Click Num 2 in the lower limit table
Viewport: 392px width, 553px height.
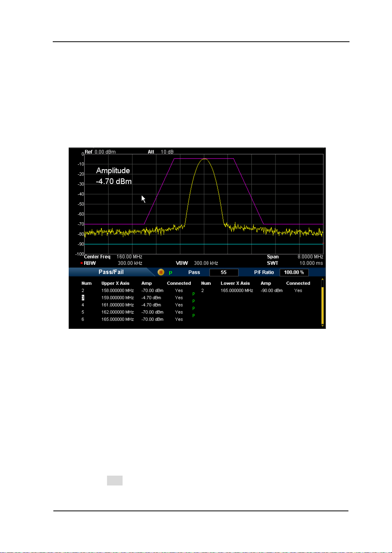[x=202, y=291]
